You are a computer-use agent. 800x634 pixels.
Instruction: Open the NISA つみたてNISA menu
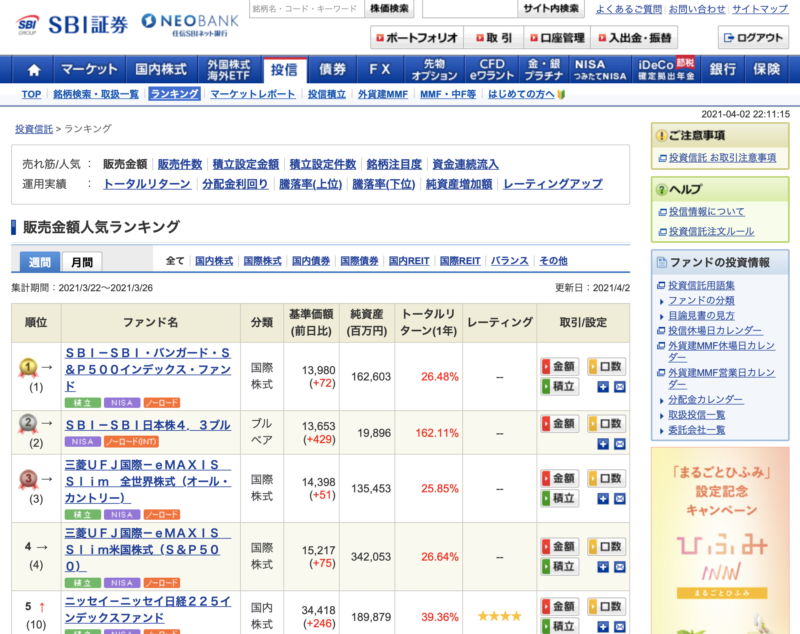click(x=600, y=69)
